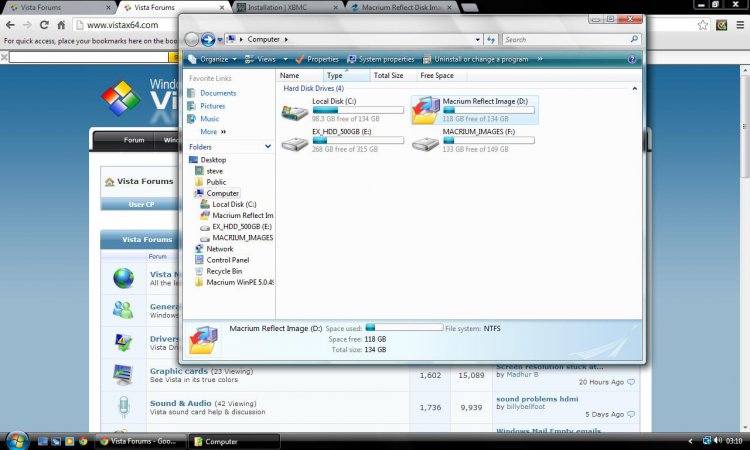Open Local Disk (C:) drive icon
This screenshot has height=450, width=750.
tap(294, 112)
